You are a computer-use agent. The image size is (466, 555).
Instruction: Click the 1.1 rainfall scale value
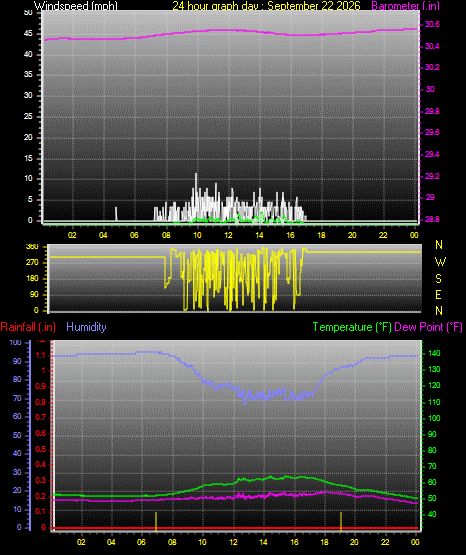(41, 355)
